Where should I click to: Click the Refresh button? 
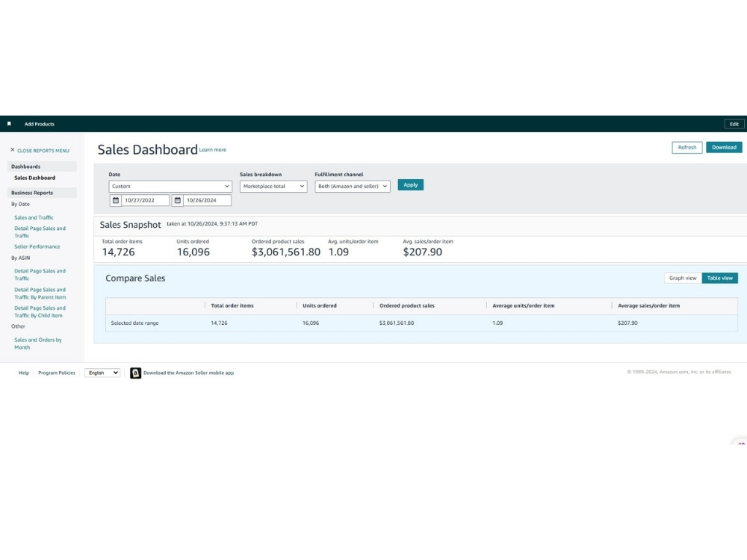coord(687,148)
